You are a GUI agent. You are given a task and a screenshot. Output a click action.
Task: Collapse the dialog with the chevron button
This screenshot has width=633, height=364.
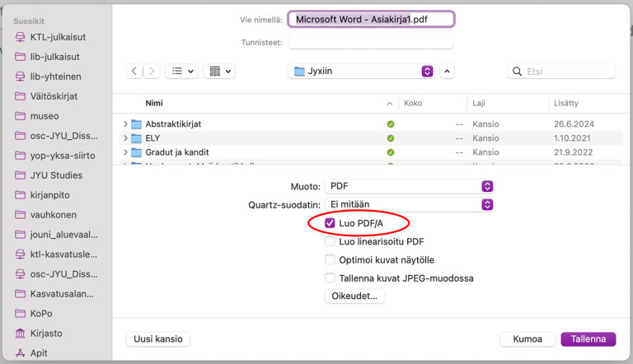coord(447,72)
